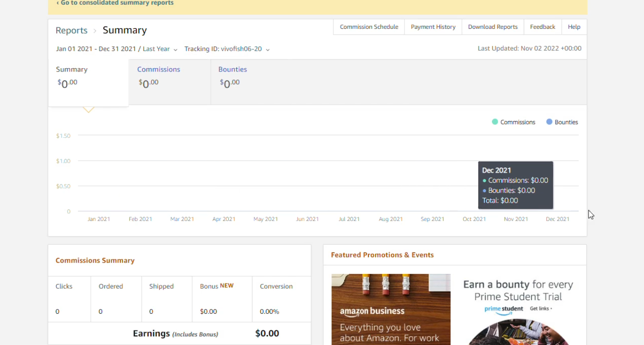Switch to the Commissions tab
Viewport: 644px width, 345px height.
[x=170, y=82]
